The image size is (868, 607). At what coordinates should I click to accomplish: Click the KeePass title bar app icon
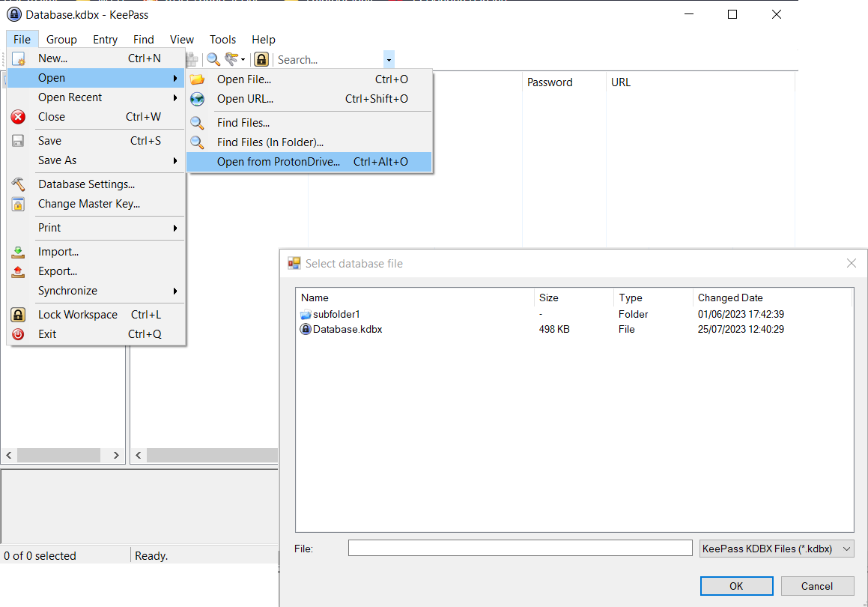13,14
